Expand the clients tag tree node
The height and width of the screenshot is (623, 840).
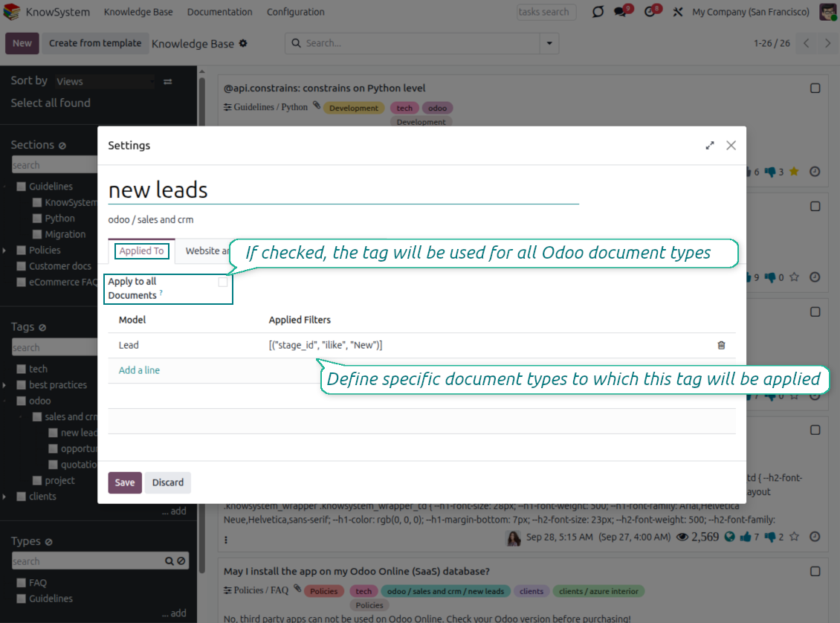click(4, 497)
